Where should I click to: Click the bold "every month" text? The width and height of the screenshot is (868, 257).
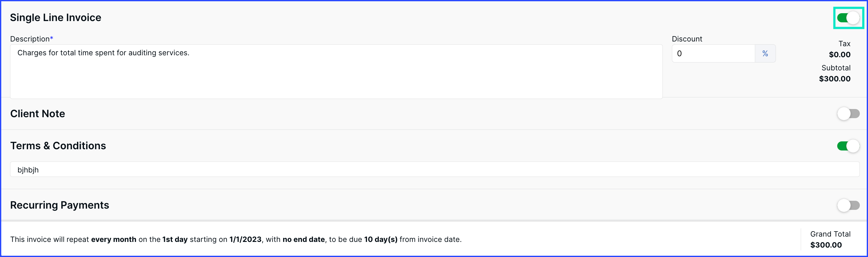point(113,239)
